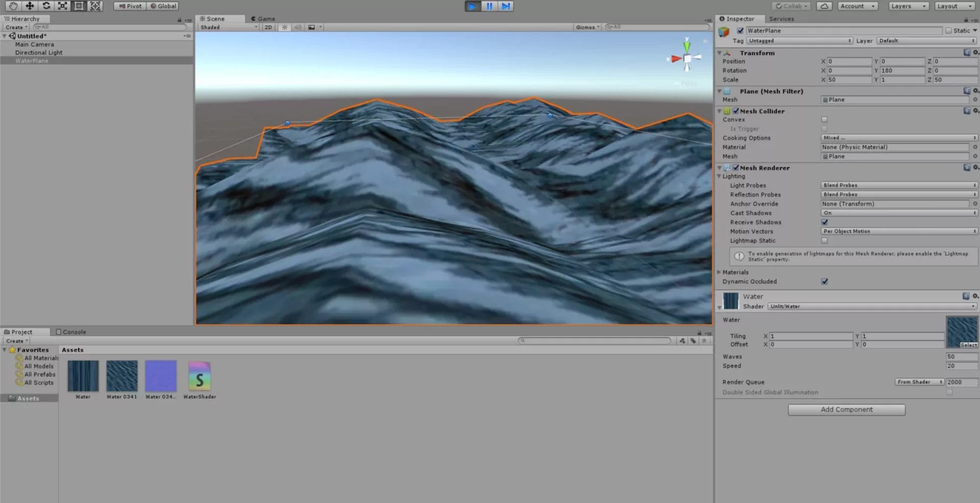Toggle the Static checkbox
This screenshot has height=503, width=980.
(948, 31)
